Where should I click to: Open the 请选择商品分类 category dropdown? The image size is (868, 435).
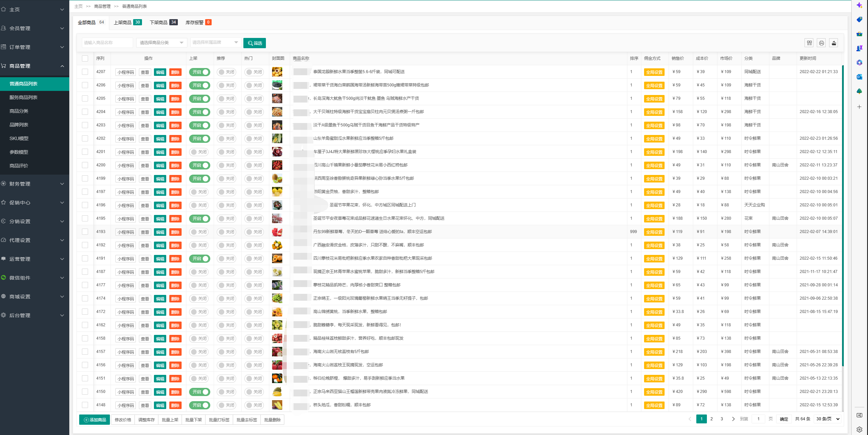pos(162,43)
